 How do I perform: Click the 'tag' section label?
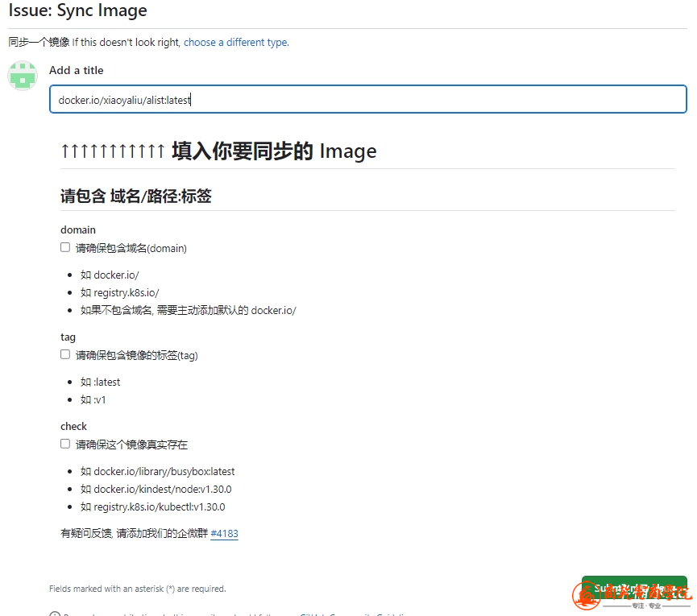(68, 337)
